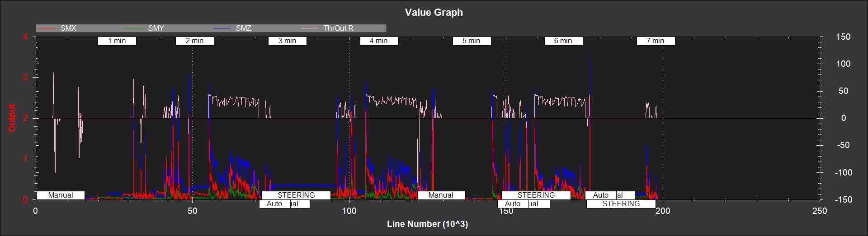Click the red Output y-axis label

tap(12, 118)
